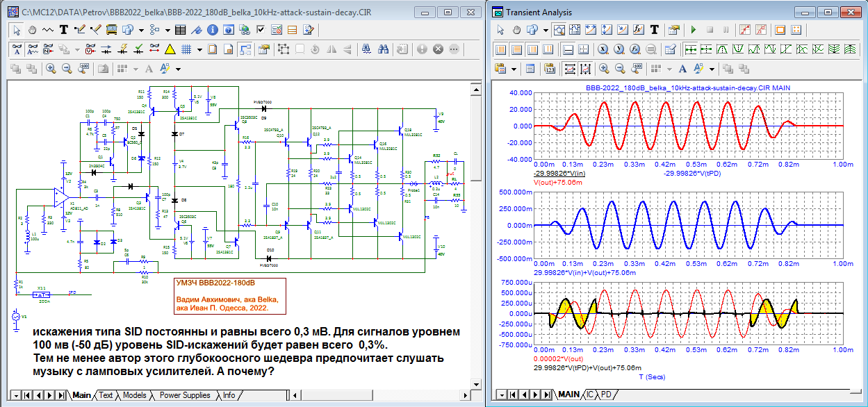Click the Run analysis green play icon
The width and height of the screenshot is (868, 407).
tap(693, 30)
